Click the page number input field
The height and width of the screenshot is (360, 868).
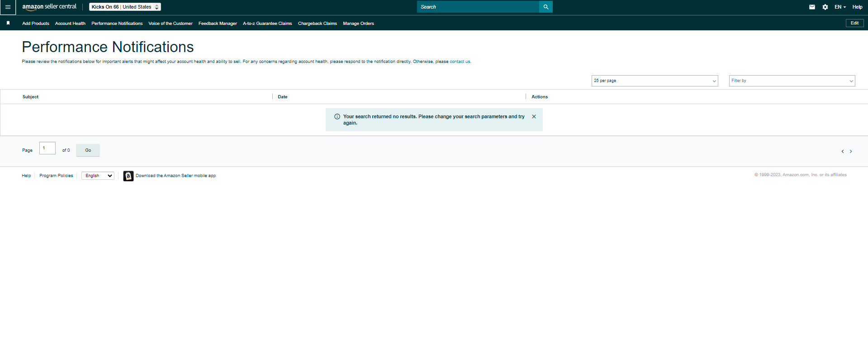[x=47, y=148]
